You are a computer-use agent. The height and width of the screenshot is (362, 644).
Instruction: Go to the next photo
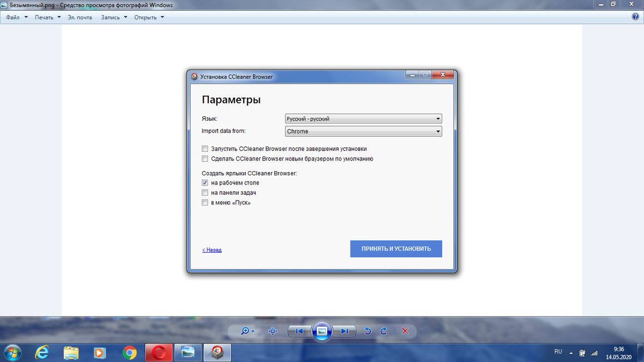coord(345,331)
